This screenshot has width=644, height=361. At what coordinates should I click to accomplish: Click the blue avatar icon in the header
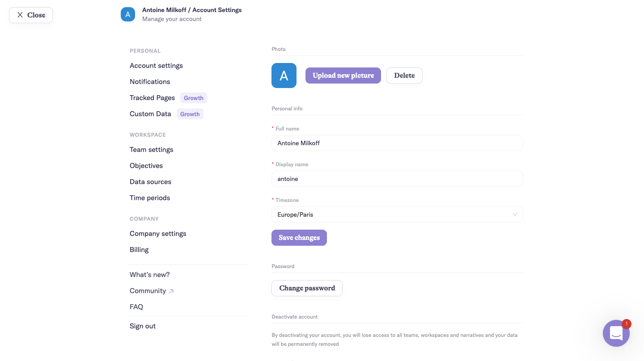click(128, 14)
